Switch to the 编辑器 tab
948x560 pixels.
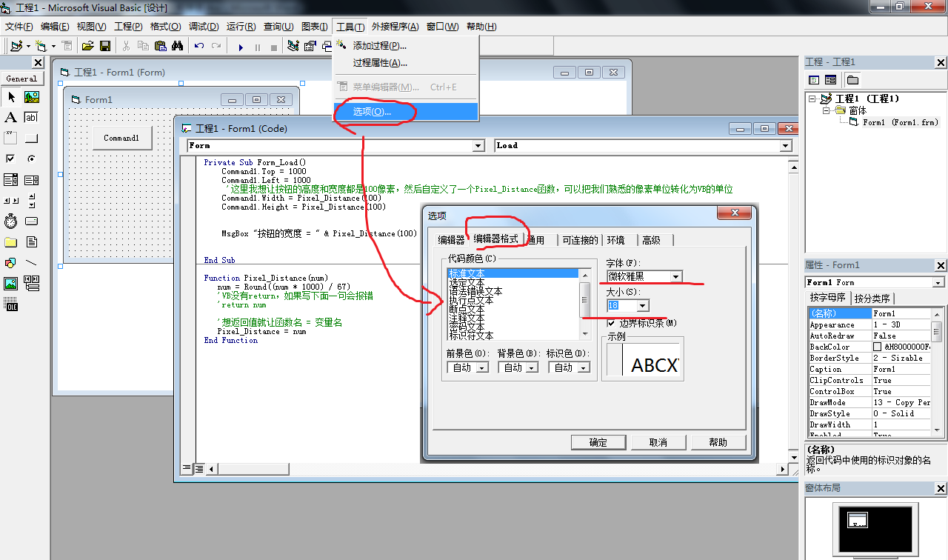pos(451,240)
